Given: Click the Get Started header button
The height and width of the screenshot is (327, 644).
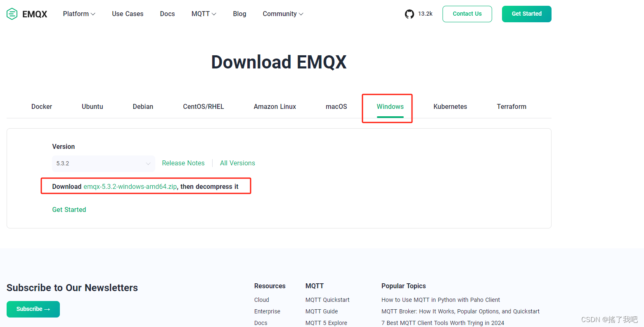Looking at the screenshot, I should (x=527, y=14).
